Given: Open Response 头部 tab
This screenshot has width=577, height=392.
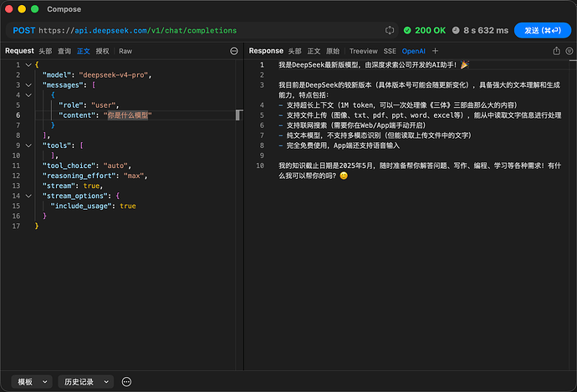Looking at the screenshot, I should click(x=294, y=51).
